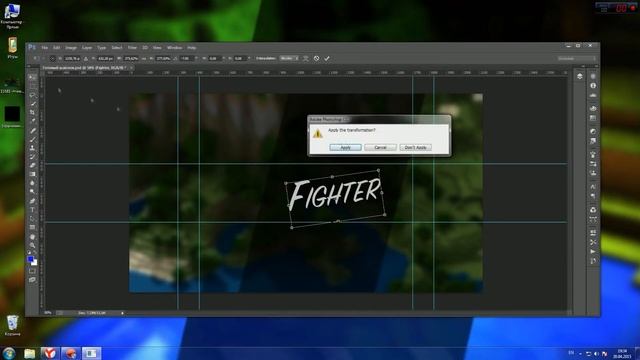The width and height of the screenshot is (640, 360).
Task: Toggle Quick Mask mode
Action: click(x=32, y=271)
